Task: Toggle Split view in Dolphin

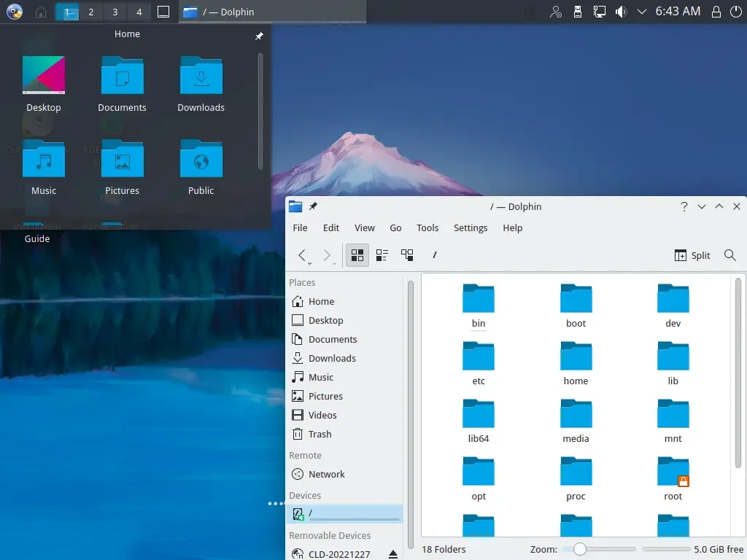Action: pyautogui.click(x=692, y=255)
